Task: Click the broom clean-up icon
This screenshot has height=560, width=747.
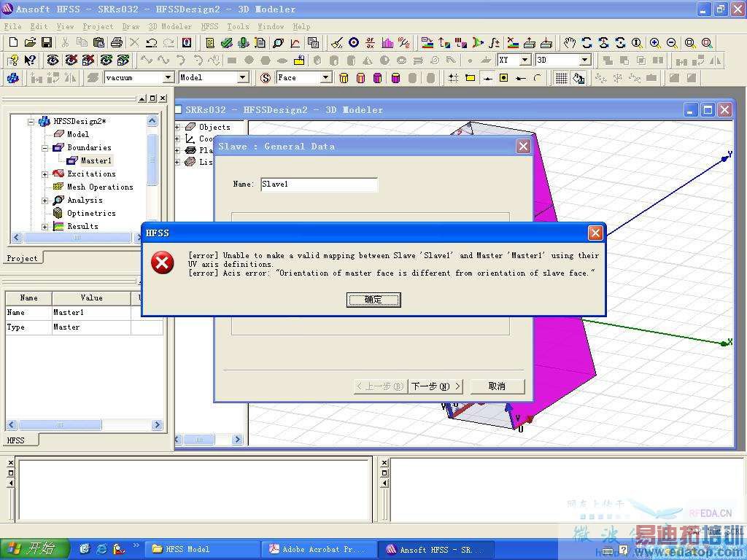Action: pyautogui.click(x=337, y=43)
